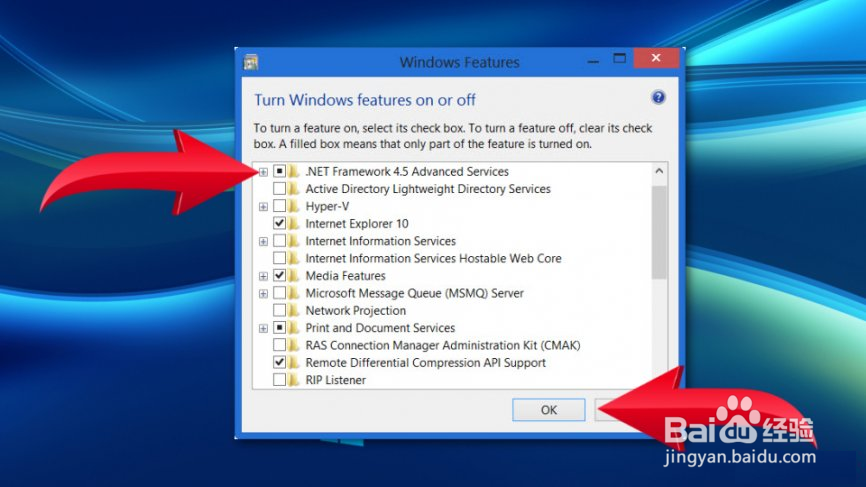Expand Microsoft Message Queue Server node
Image resolution: width=866 pixels, height=487 pixels.
[x=263, y=294]
